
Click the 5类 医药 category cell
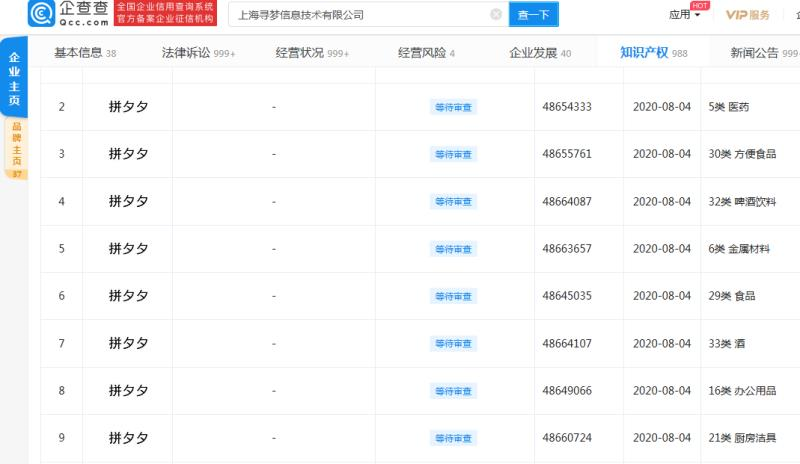[x=729, y=107]
